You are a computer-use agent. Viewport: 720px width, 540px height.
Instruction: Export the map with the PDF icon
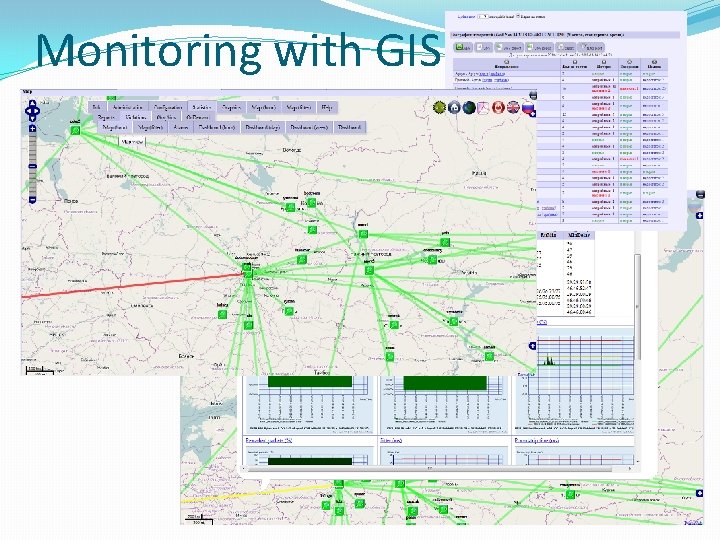[484, 107]
